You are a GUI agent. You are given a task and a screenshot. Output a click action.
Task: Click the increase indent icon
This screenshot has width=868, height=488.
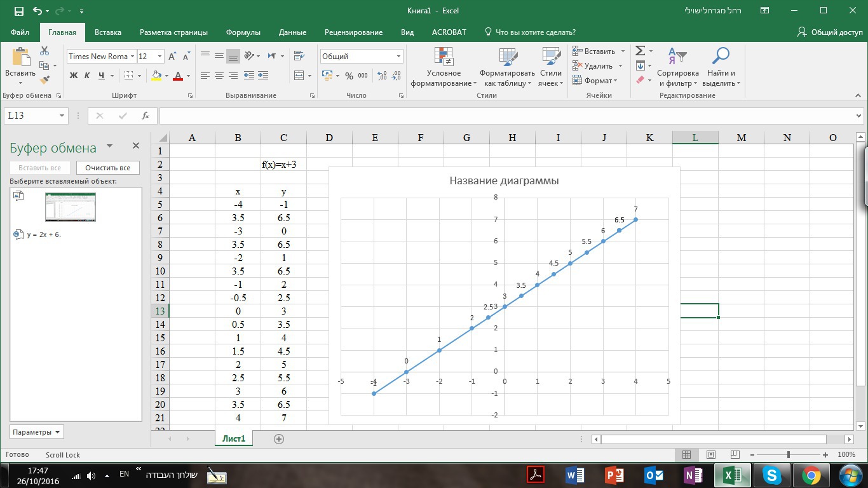pos(264,76)
